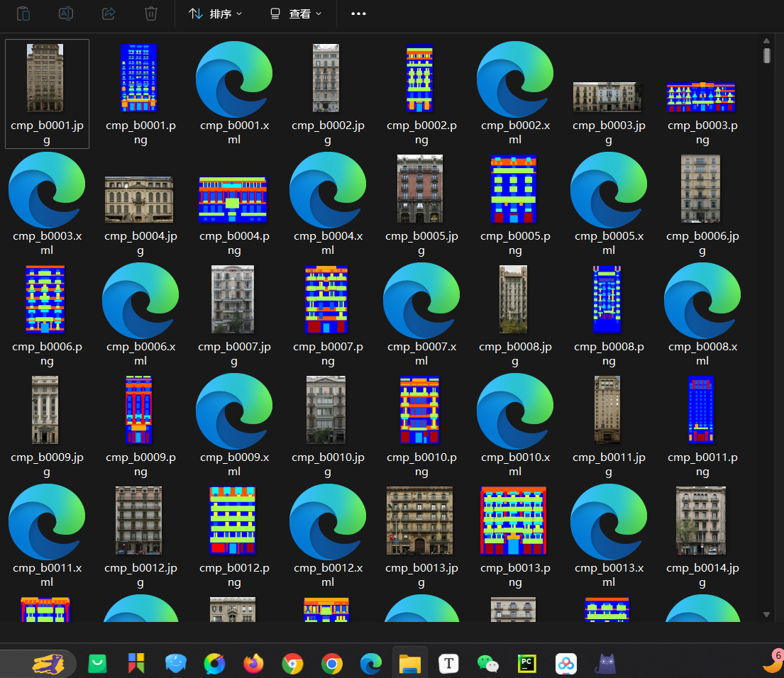Click the delete trash can icon
This screenshot has height=678, width=784.
tap(151, 13)
